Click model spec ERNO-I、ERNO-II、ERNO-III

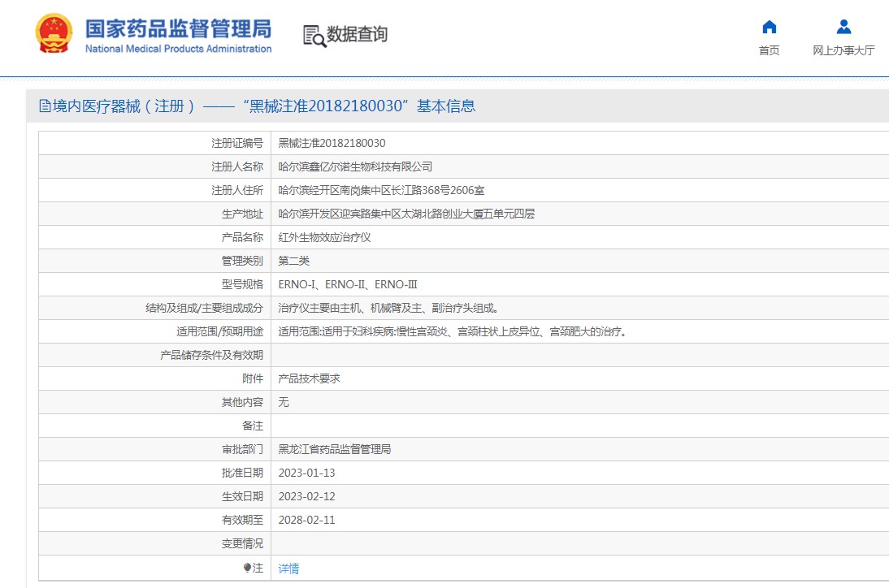[348, 284]
